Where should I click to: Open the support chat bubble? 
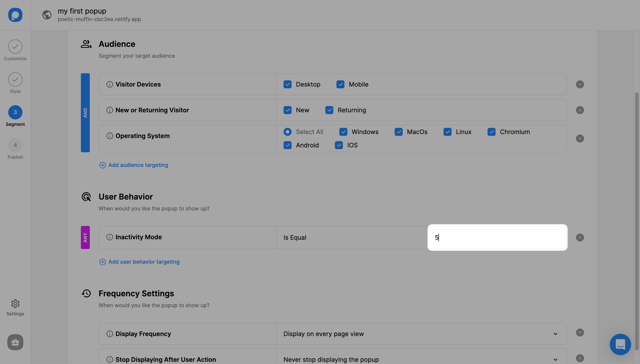(x=620, y=344)
